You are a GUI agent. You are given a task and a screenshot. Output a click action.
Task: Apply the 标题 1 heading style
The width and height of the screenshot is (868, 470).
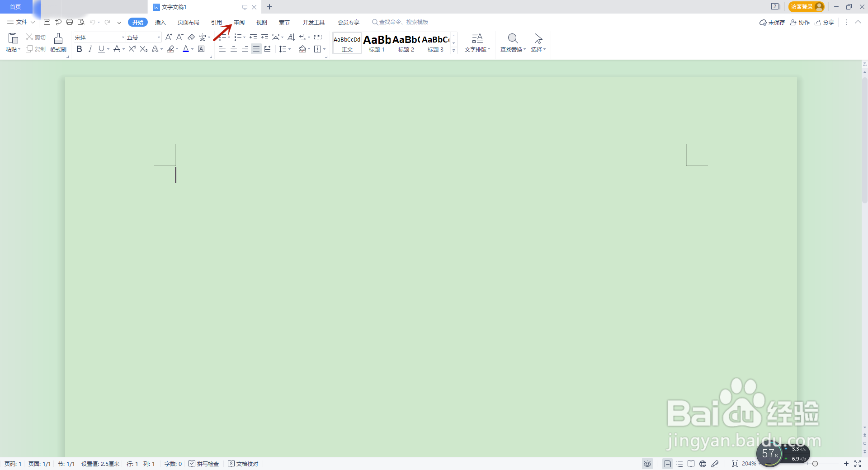[377, 43]
